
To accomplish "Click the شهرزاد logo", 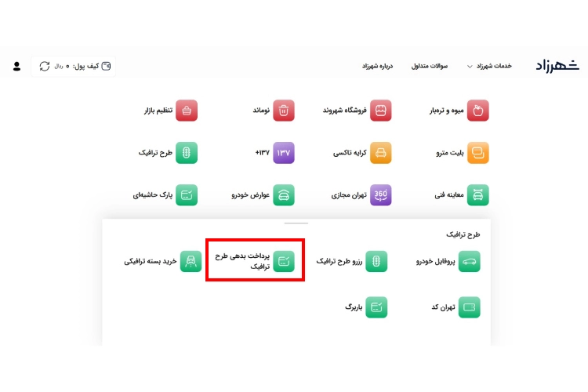I will click(557, 66).
